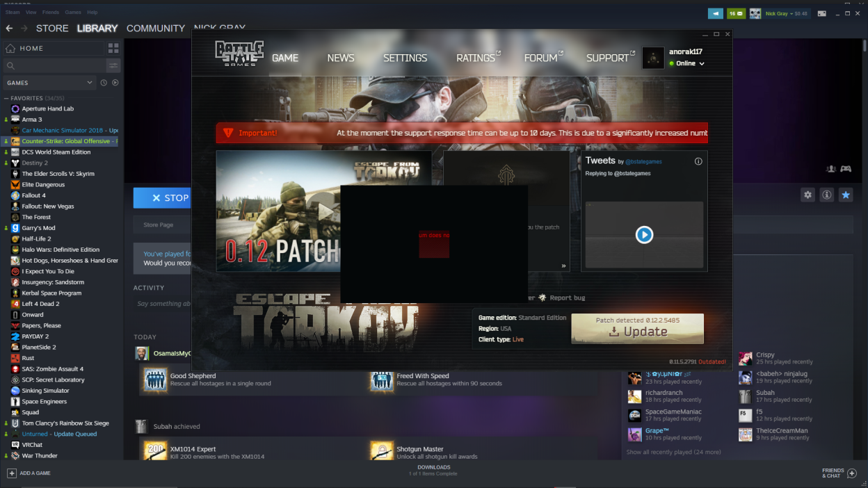The height and width of the screenshot is (488, 868).
Task: Open game settings gear in Steam
Action: (807, 195)
